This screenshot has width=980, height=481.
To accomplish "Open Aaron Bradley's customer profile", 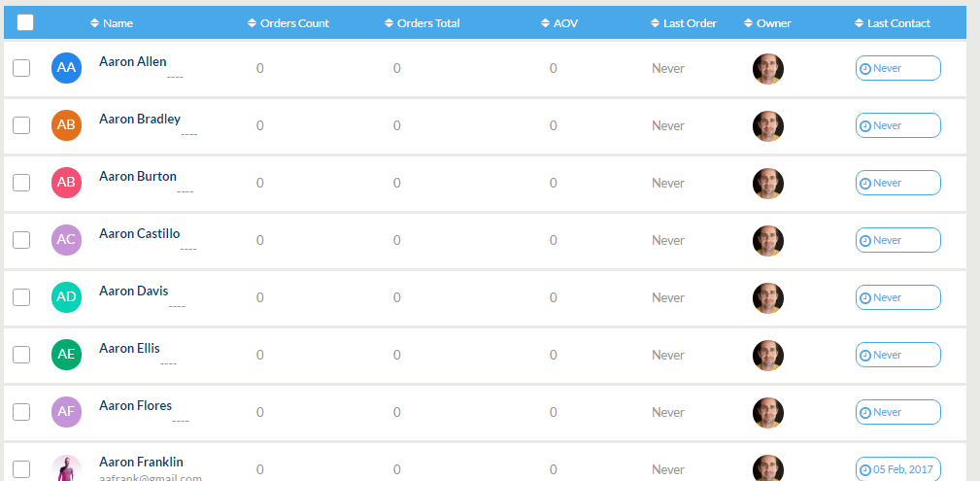I will [140, 119].
